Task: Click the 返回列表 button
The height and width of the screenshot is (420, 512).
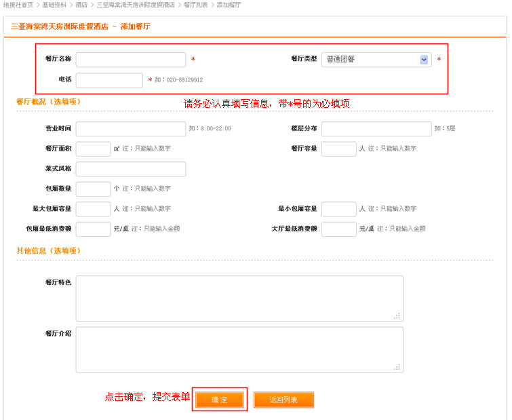Action: (283, 400)
